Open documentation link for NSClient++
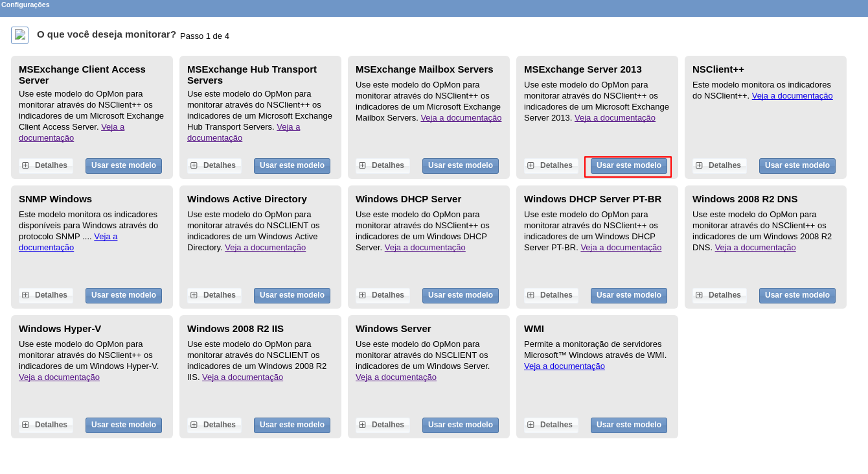This screenshot has width=868, height=474. point(792,96)
